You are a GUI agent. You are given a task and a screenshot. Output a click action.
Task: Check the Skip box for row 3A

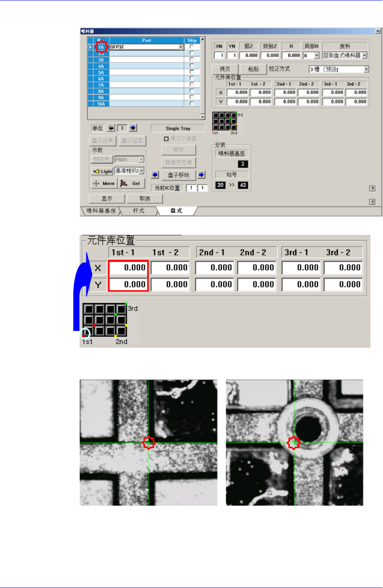tap(192, 60)
